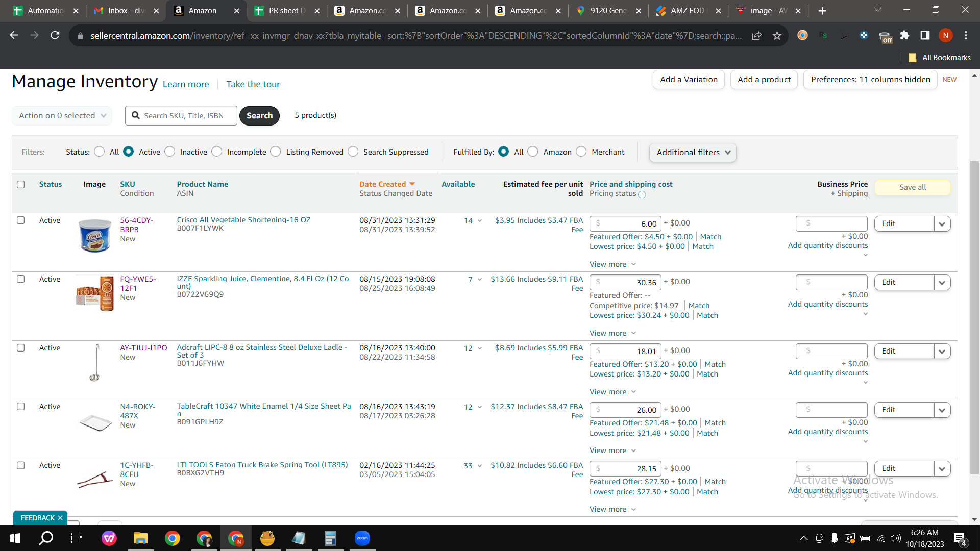The width and height of the screenshot is (980, 551).
Task: Open the Take the tour link
Action: (x=253, y=84)
